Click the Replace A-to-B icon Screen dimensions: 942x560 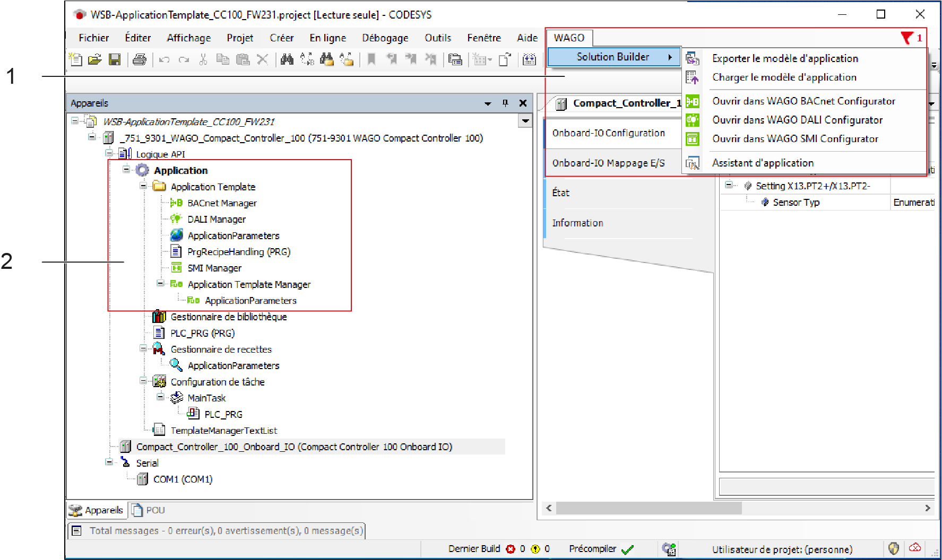pyautogui.click(x=307, y=59)
